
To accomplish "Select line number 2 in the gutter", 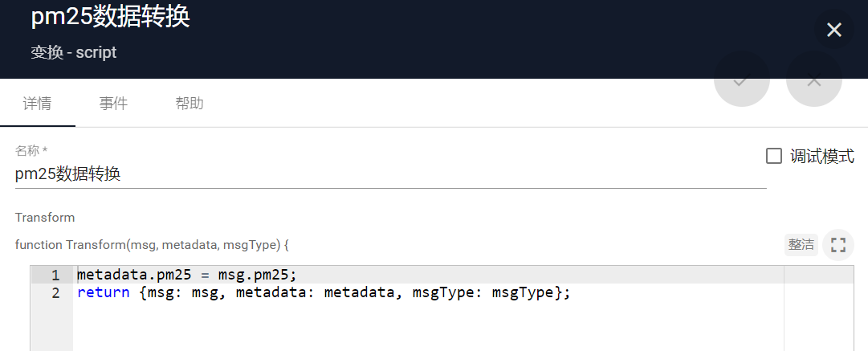I will coord(55,293).
